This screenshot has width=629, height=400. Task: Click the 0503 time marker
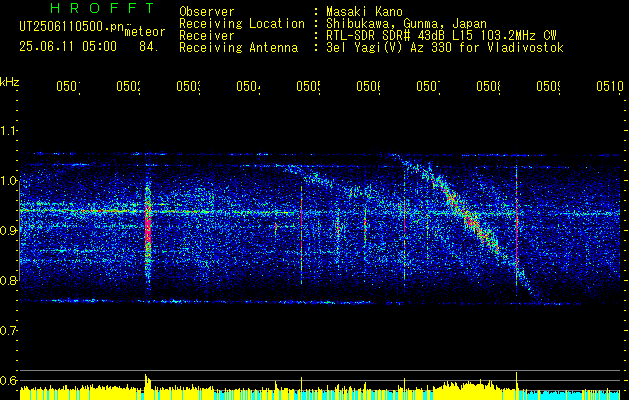coord(189,87)
